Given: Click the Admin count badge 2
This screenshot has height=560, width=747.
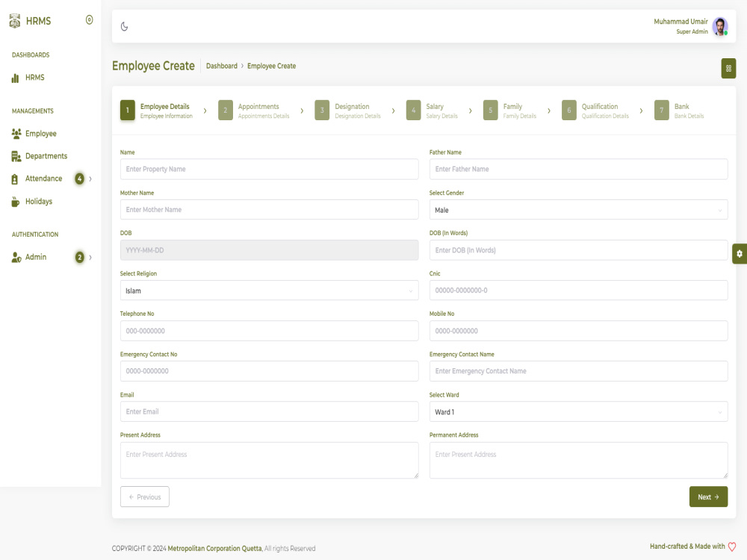Looking at the screenshot, I should (x=80, y=257).
